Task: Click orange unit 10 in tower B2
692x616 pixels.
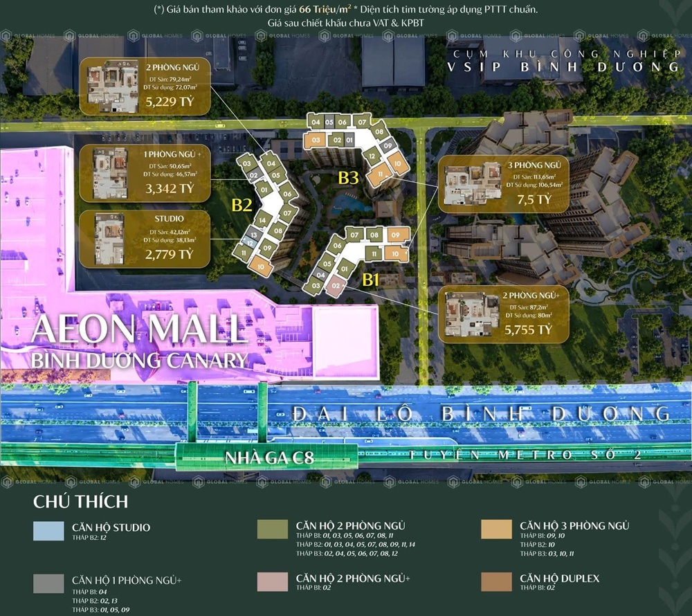Action: pos(260,266)
